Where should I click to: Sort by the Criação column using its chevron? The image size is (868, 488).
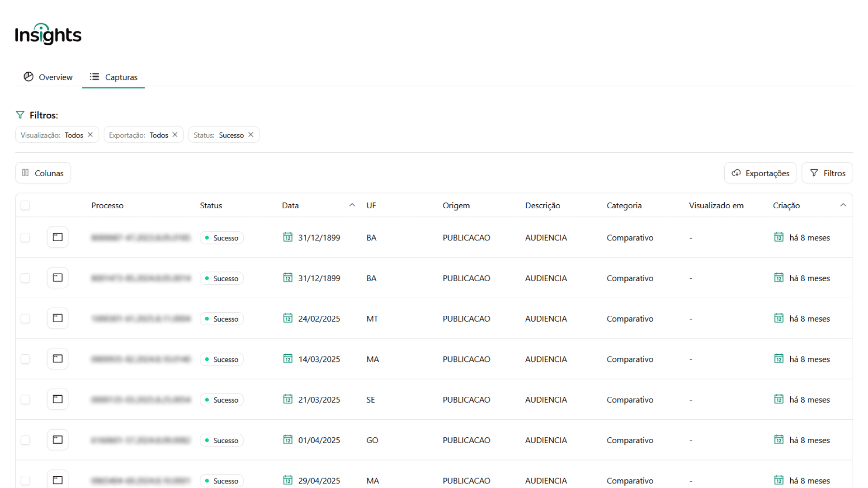tap(843, 205)
